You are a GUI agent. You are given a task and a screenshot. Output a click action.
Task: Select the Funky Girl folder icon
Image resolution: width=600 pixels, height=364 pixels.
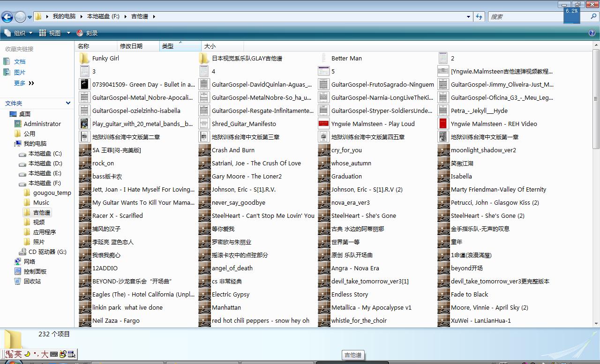click(x=84, y=58)
